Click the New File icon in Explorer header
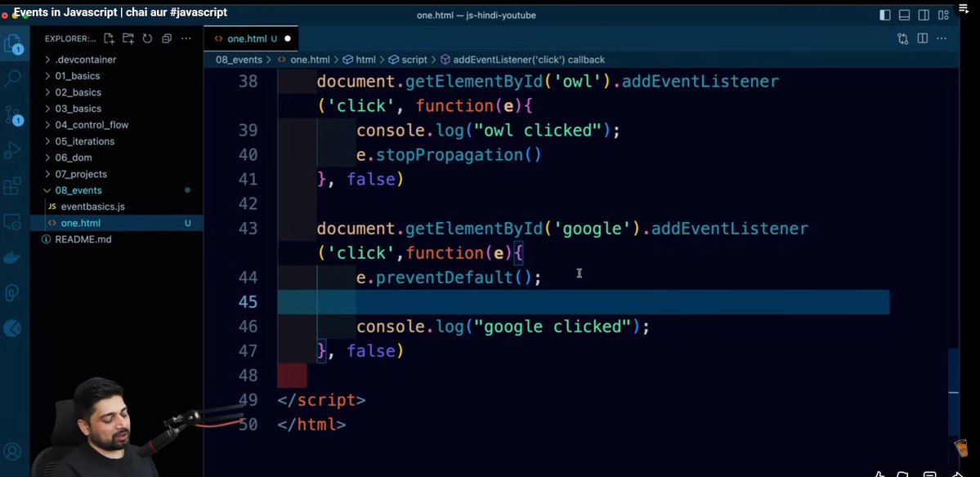 coord(109,38)
